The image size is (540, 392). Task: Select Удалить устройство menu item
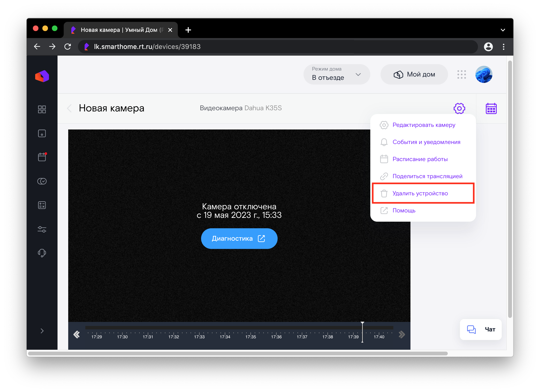pyautogui.click(x=420, y=193)
